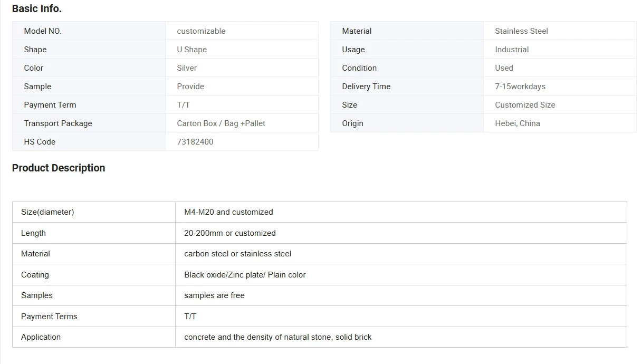Click the Stainless Steel material value
The width and height of the screenshot is (642, 364).
(x=521, y=31)
